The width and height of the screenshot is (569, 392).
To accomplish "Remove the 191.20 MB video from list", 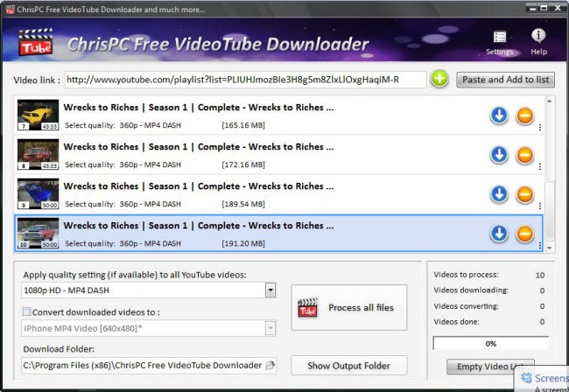I will click(x=524, y=234).
